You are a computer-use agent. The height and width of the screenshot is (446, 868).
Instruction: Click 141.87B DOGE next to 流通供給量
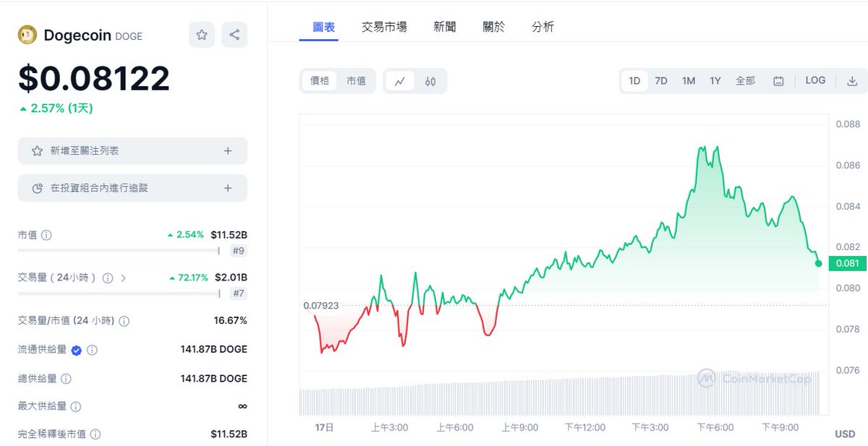[213, 350]
